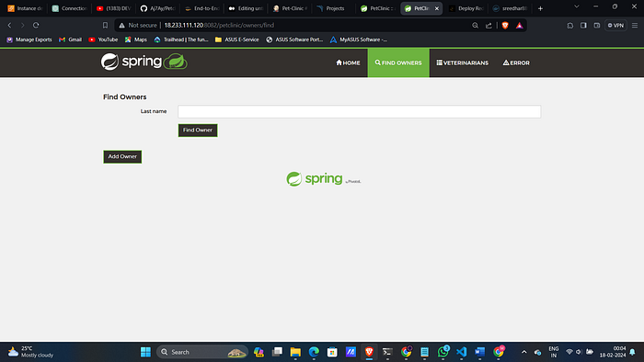Screen dimensions: 644x362
Task: Open the zoom magnifier icon in address bar
Action: [x=476, y=25]
